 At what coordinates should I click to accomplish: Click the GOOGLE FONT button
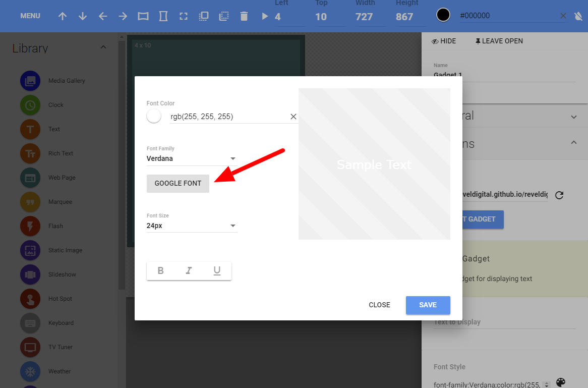(178, 184)
